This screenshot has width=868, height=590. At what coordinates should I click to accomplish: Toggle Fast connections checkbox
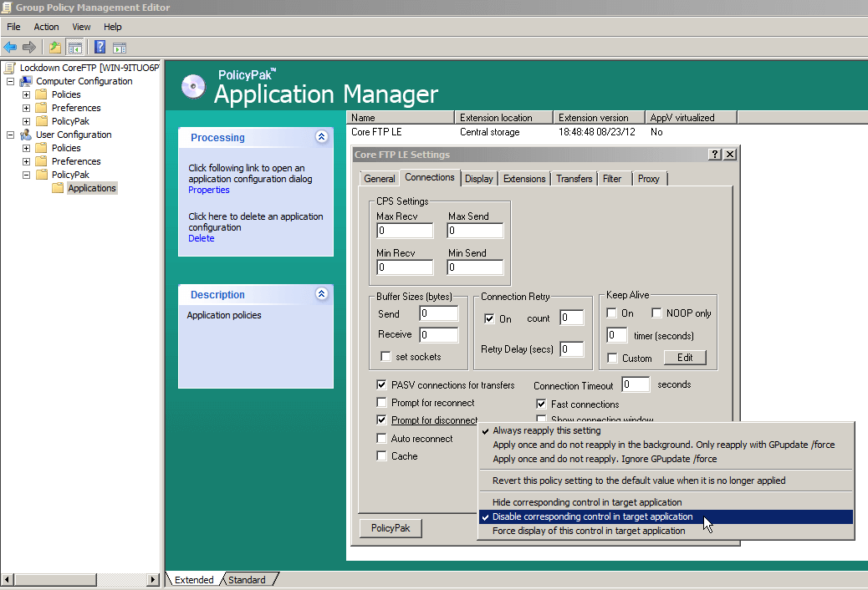click(x=541, y=404)
